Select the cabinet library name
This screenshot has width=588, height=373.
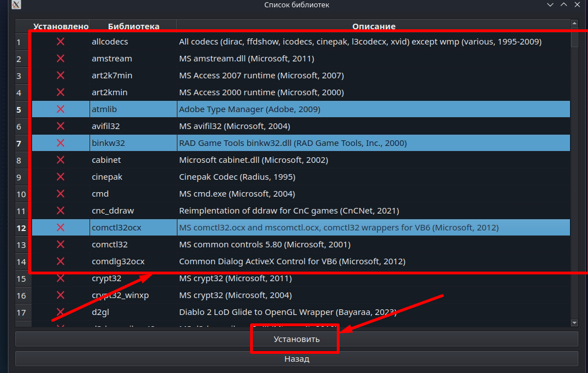[106, 160]
